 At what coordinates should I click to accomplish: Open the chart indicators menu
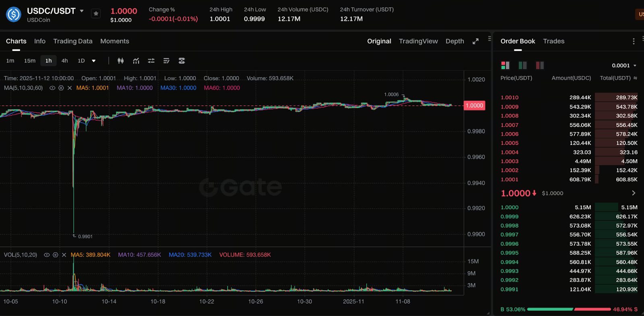(136, 61)
